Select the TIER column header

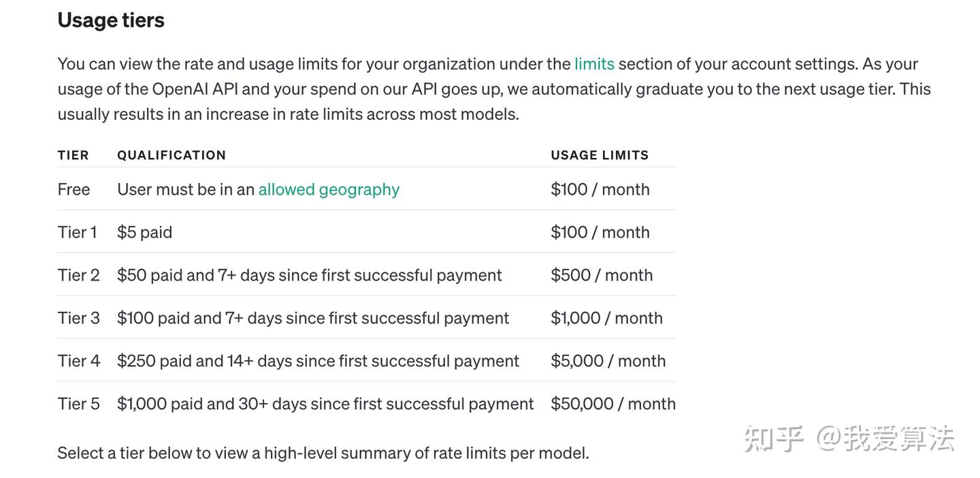[x=73, y=155]
